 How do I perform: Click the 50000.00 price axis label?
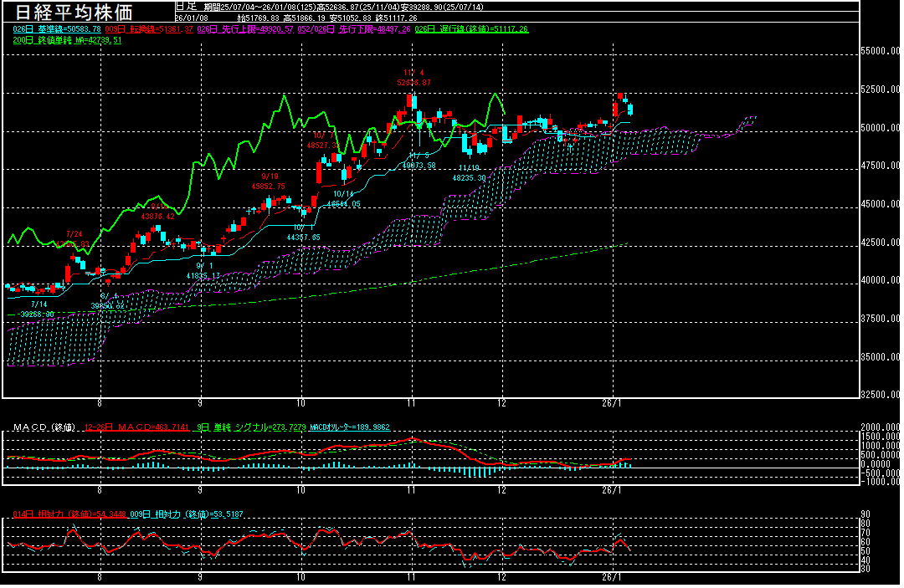coord(880,128)
